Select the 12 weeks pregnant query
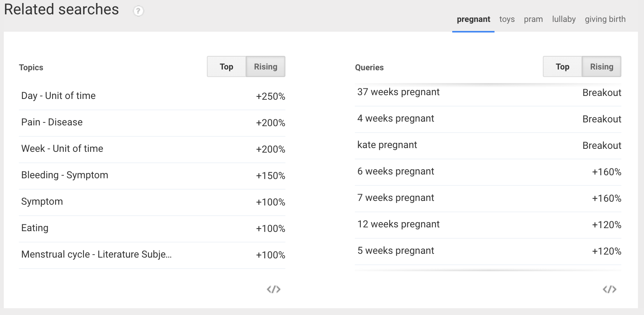Image resolution: width=644 pixels, height=315 pixels. (398, 224)
